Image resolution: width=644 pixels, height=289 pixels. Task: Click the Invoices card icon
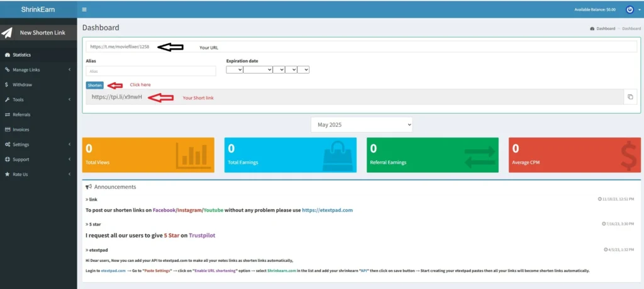[8, 129]
